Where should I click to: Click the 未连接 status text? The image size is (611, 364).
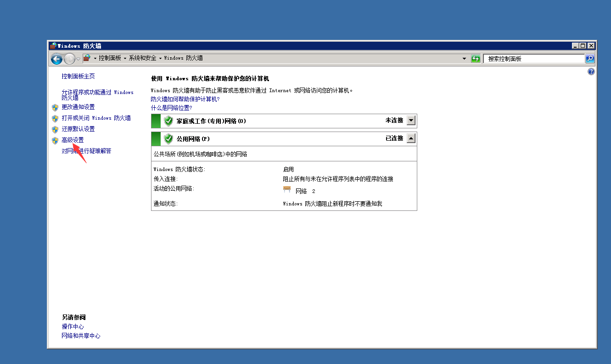pyautogui.click(x=394, y=121)
